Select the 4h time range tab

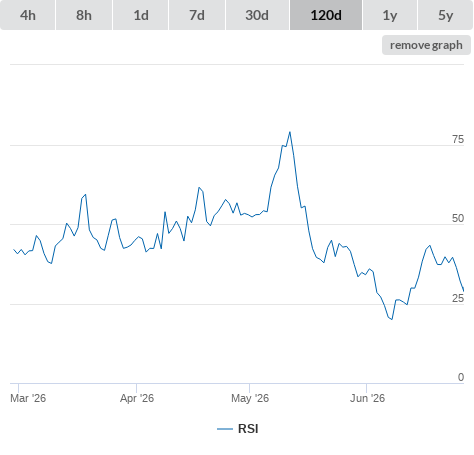click(28, 15)
